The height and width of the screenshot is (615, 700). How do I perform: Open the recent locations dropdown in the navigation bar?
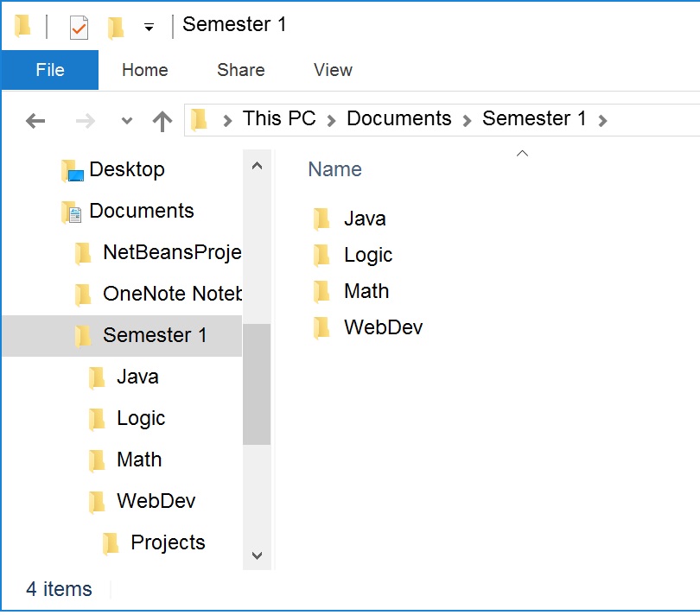(125, 121)
